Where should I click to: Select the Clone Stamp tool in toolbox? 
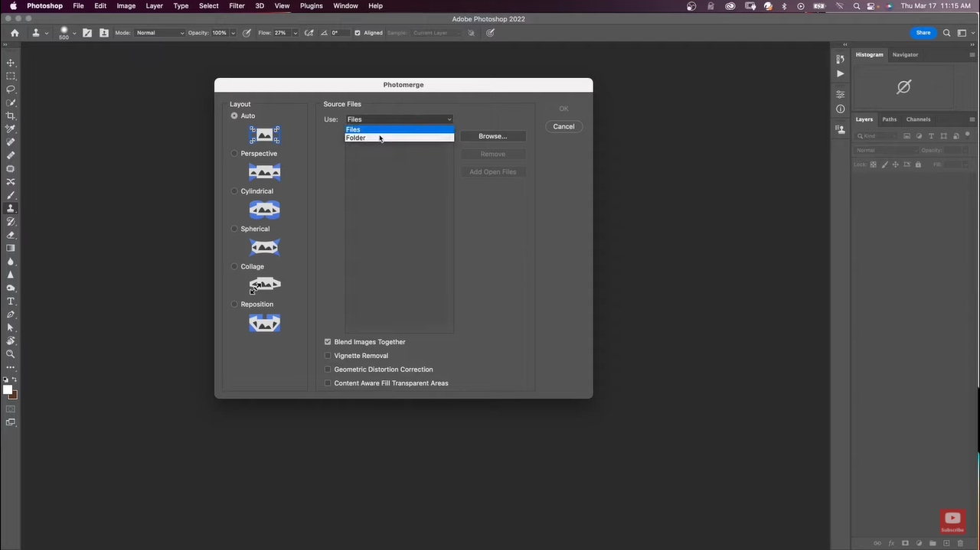(11, 208)
